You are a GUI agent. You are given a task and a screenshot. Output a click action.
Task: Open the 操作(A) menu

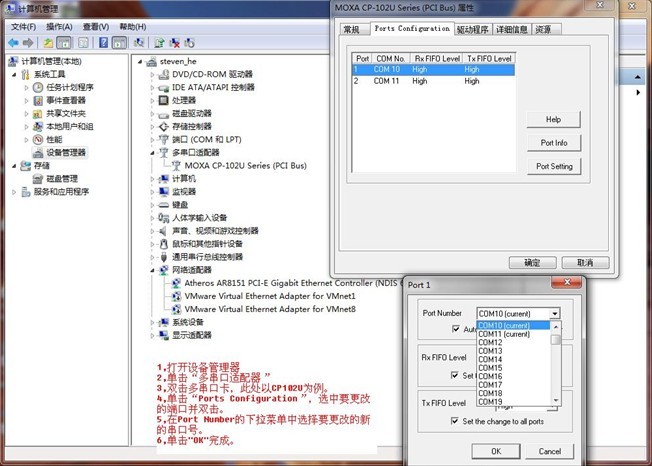pyautogui.click(x=59, y=26)
